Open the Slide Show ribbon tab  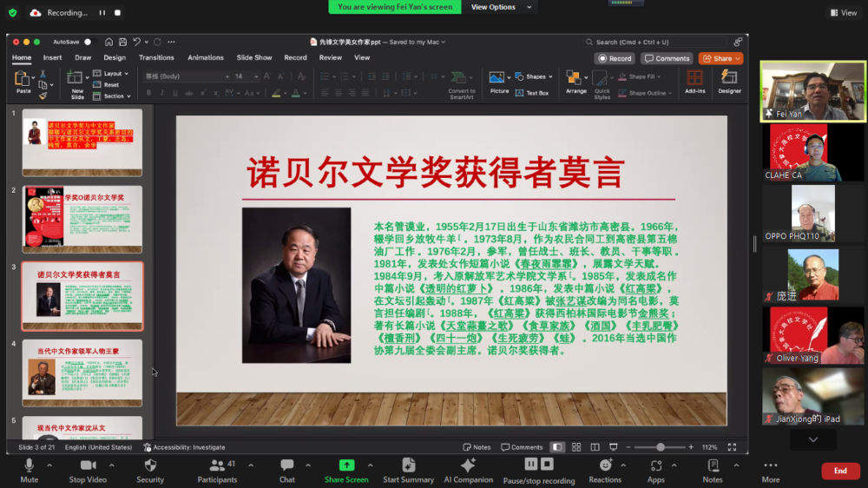click(254, 57)
